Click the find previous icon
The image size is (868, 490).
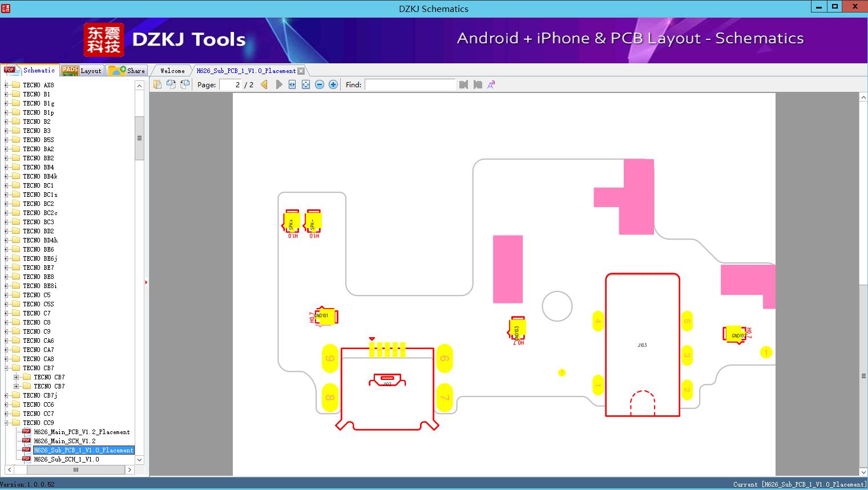pos(463,84)
